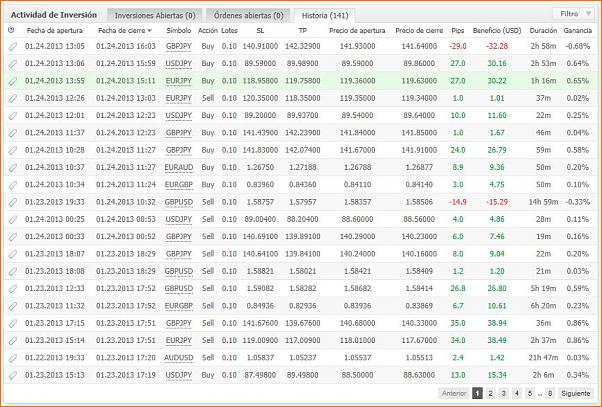Go to page 2 of history
602x407 pixels.
(x=490, y=393)
